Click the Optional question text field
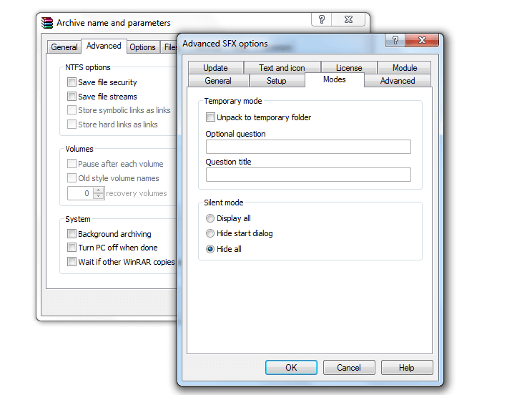This screenshot has width=532, height=395. click(x=308, y=147)
